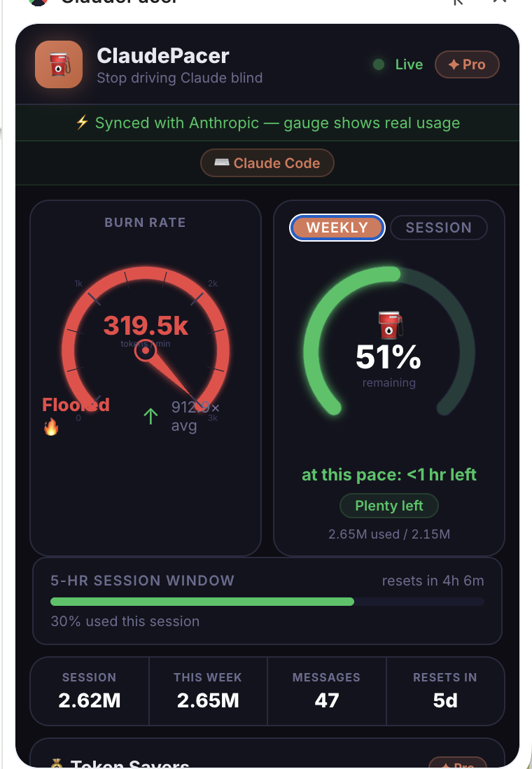Image resolution: width=532 pixels, height=769 pixels.
Task: Switch the usage gauge to WEEKLY
Action: (337, 228)
